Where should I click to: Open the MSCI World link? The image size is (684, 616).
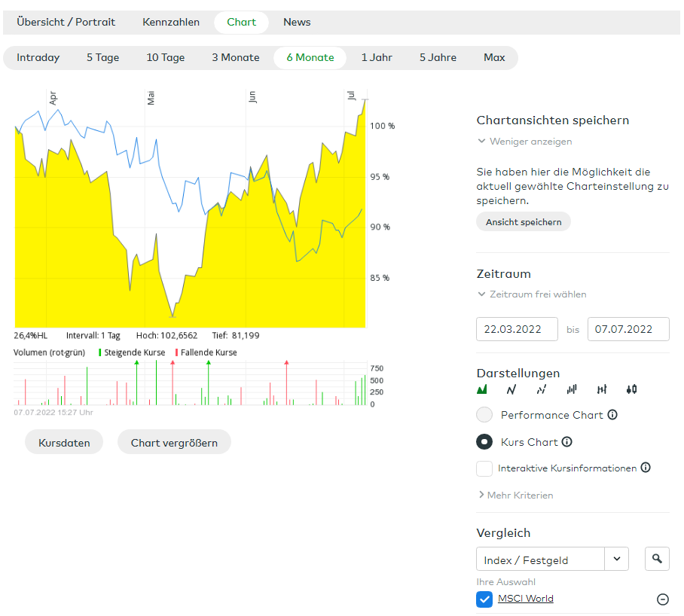[525, 599]
